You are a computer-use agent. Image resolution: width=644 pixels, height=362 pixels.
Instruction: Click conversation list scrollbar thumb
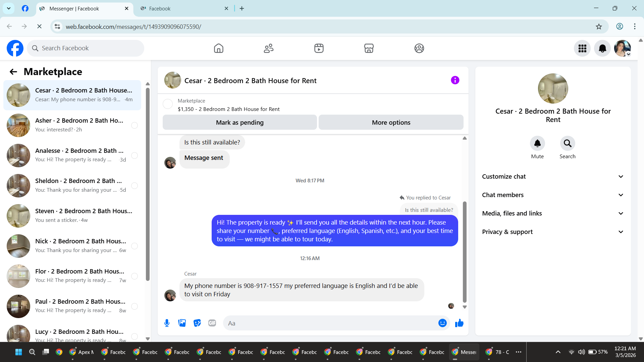[x=148, y=184]
